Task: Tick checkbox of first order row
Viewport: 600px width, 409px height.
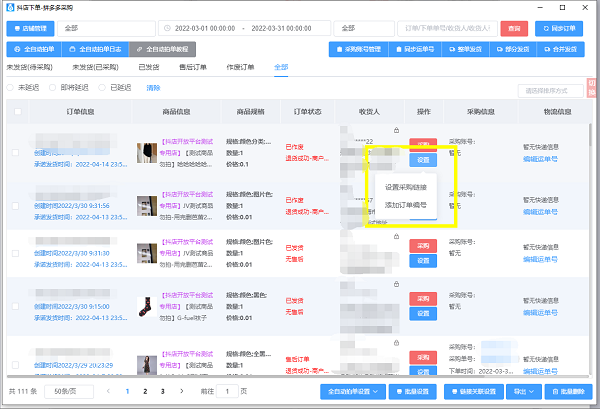Action: pyautogui.click(x=15, y=153)
